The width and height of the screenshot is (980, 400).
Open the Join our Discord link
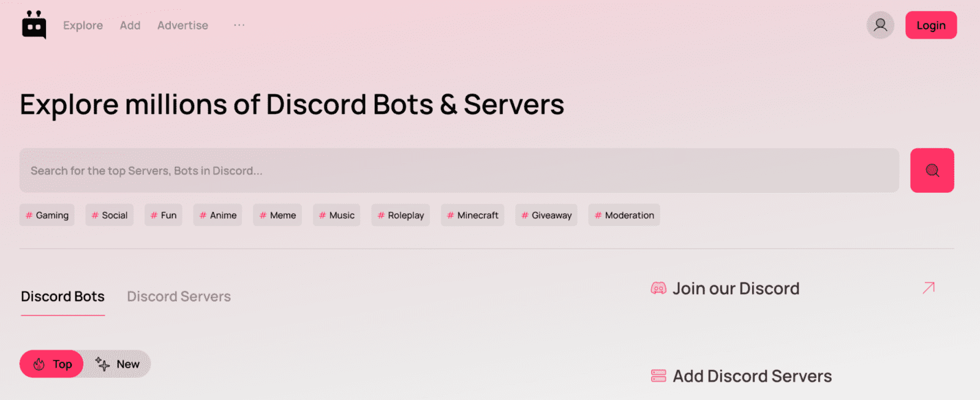coord(736,289)
